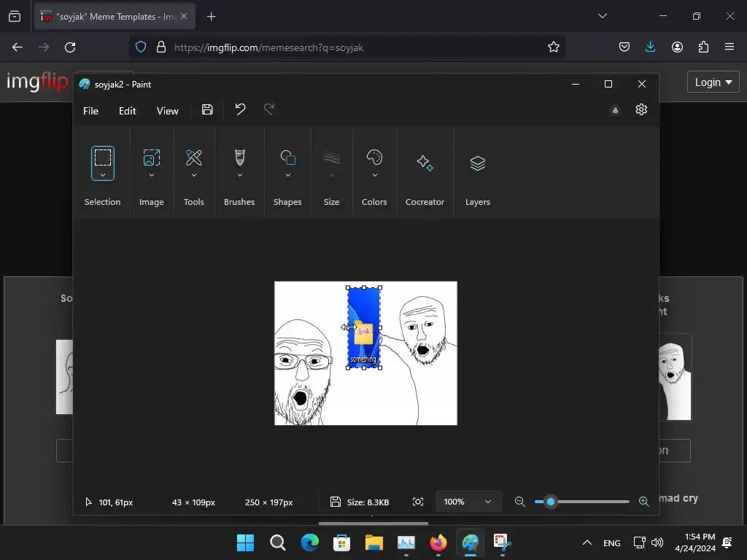Click the fit-to-window icon in status bar
747x560 pixels.
coord(418,502)
